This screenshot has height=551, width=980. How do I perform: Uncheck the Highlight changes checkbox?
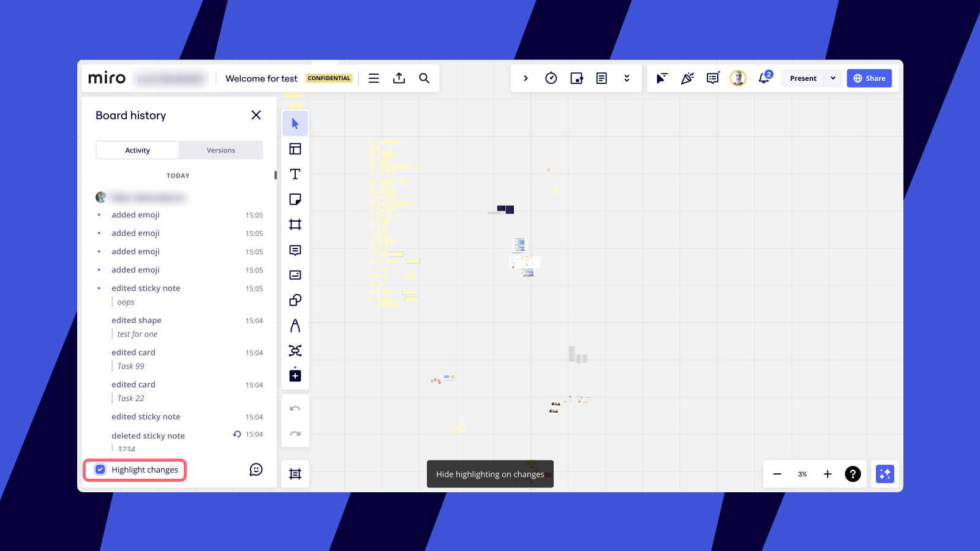[x=100, y=470]
